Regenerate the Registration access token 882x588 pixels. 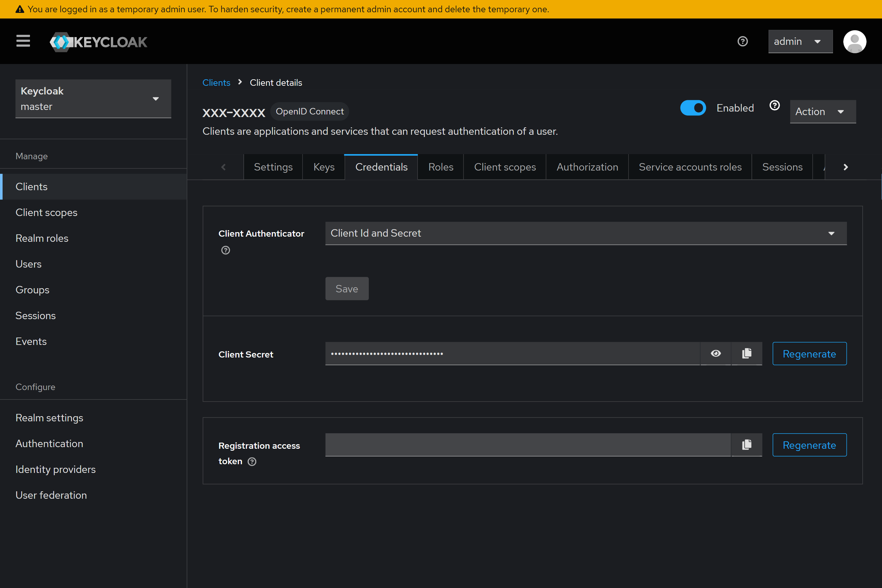809,445
